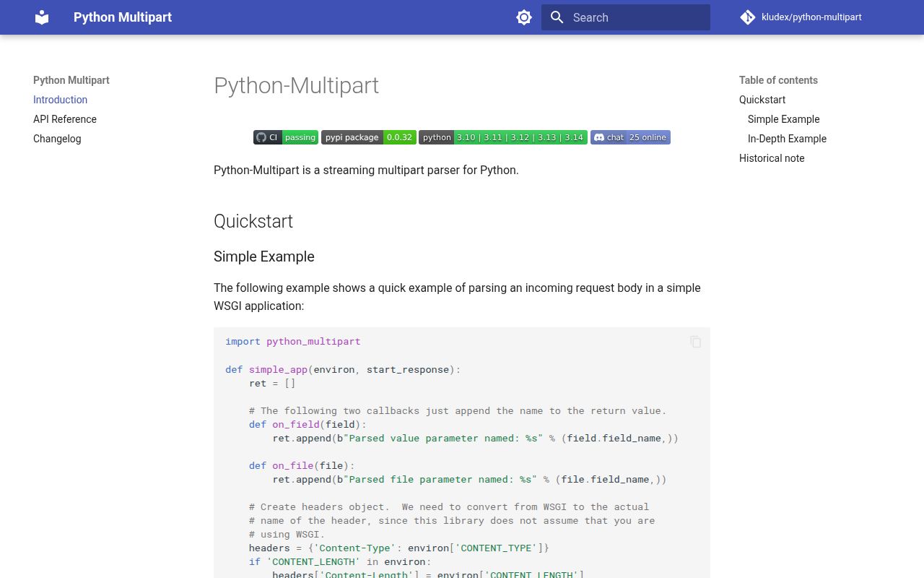This screenshot has height=578, width=924.
Task: Open the Introduction nav item
Action: click(x=60, y=100)
